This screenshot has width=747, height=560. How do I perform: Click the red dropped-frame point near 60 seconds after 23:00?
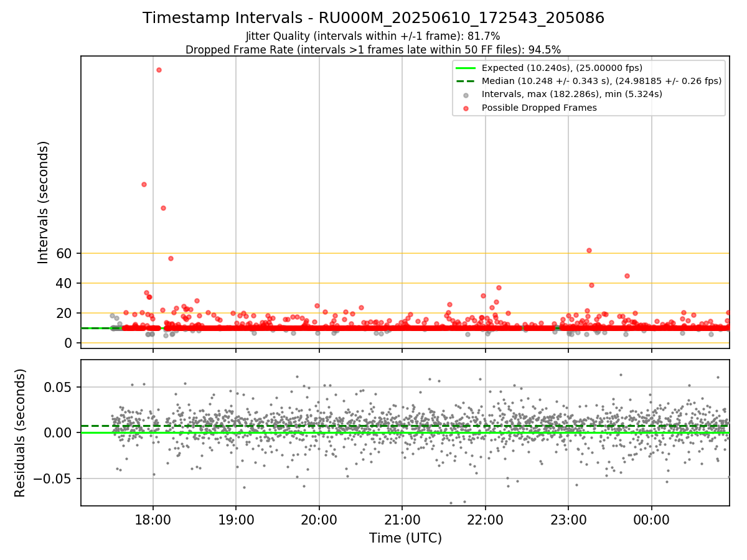pyautogui.click(x=589, y=250)
